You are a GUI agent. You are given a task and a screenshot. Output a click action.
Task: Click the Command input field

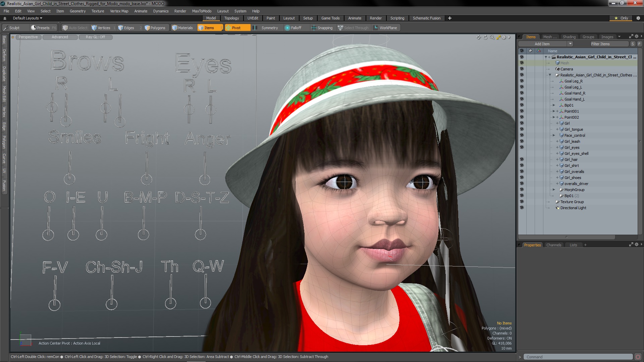579,357
